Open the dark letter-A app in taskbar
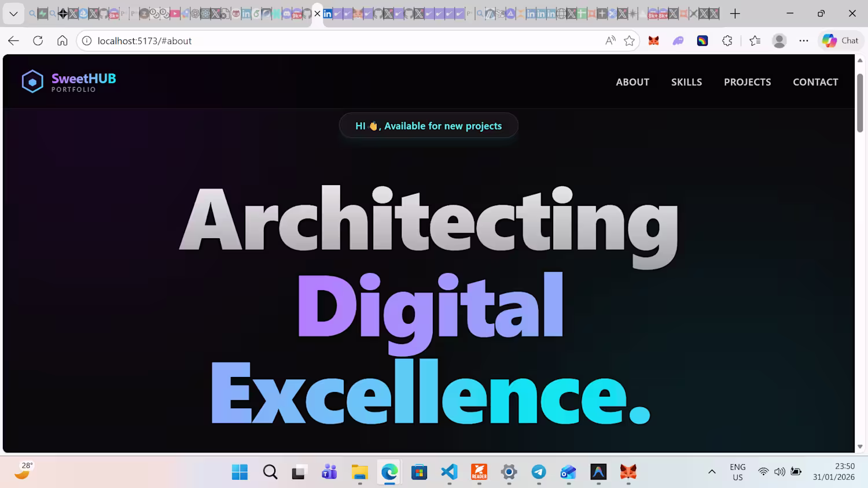 [598, 472]
